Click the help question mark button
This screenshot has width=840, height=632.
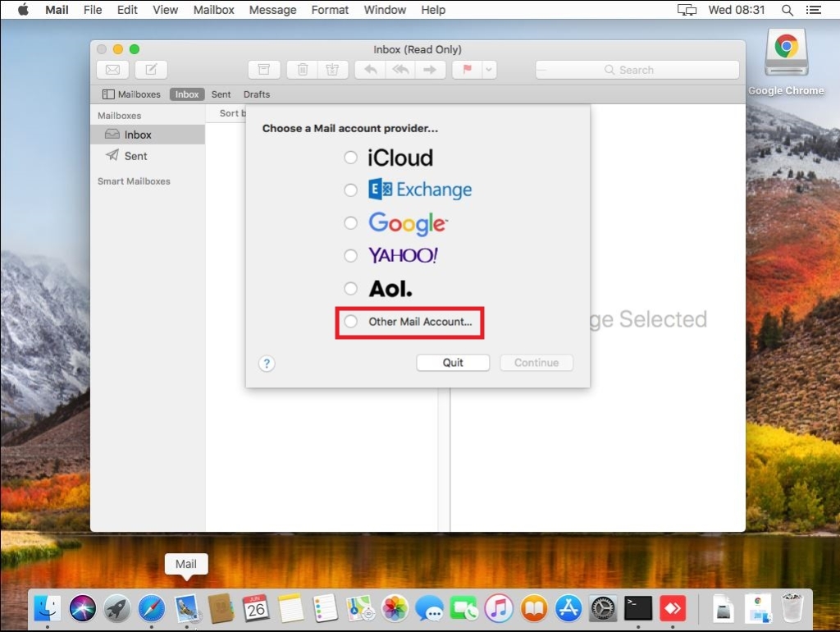click(x=267, y=364)
